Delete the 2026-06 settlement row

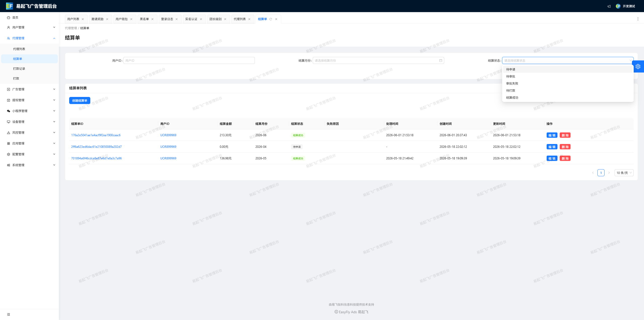(x=565, y=135)
